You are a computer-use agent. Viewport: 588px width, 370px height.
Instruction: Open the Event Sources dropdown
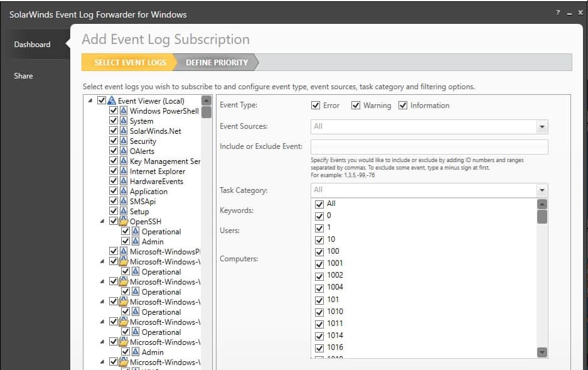click(542, 127)
